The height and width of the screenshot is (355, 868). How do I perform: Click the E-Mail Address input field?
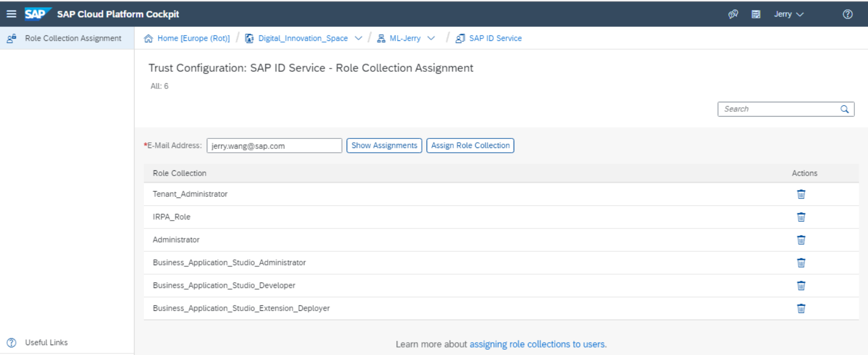pyautogui.click(x=274, y=146)
